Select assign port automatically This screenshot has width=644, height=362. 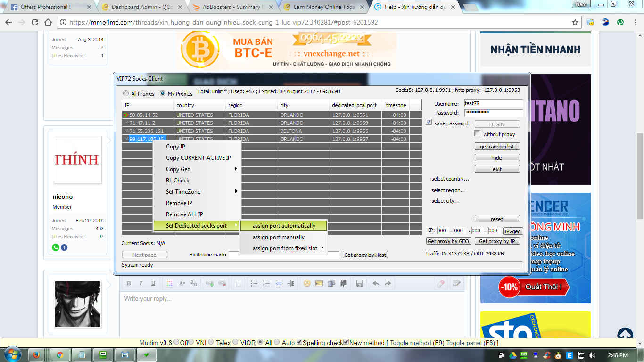(283, 226)
